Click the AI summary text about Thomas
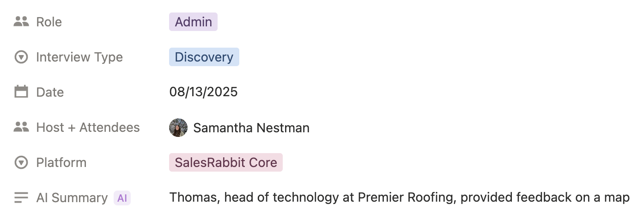 [x=399, y=198]
